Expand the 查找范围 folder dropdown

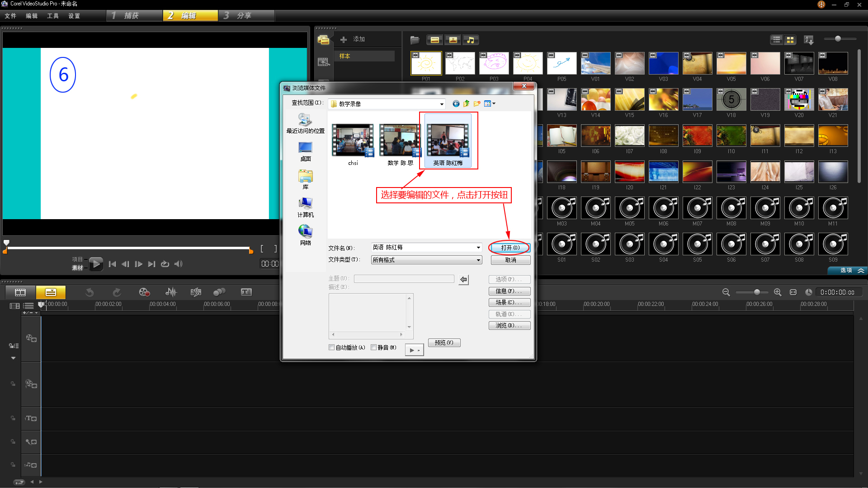[x=441, y=104]
